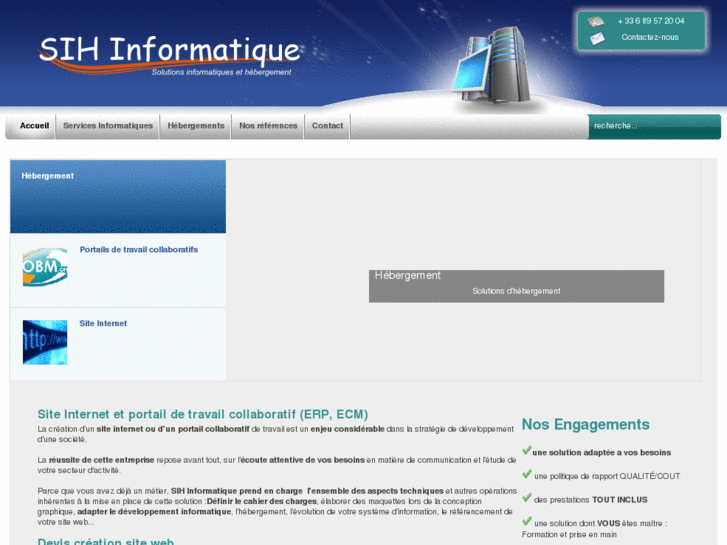Open the Services Informatiques menu
The width and height of the screenshot is (727, 545).
point(108,126)
